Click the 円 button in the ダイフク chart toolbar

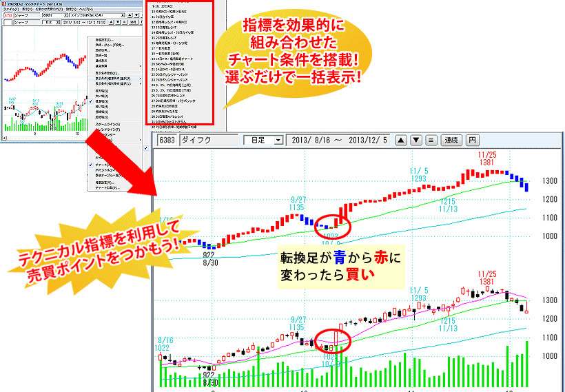473,140
